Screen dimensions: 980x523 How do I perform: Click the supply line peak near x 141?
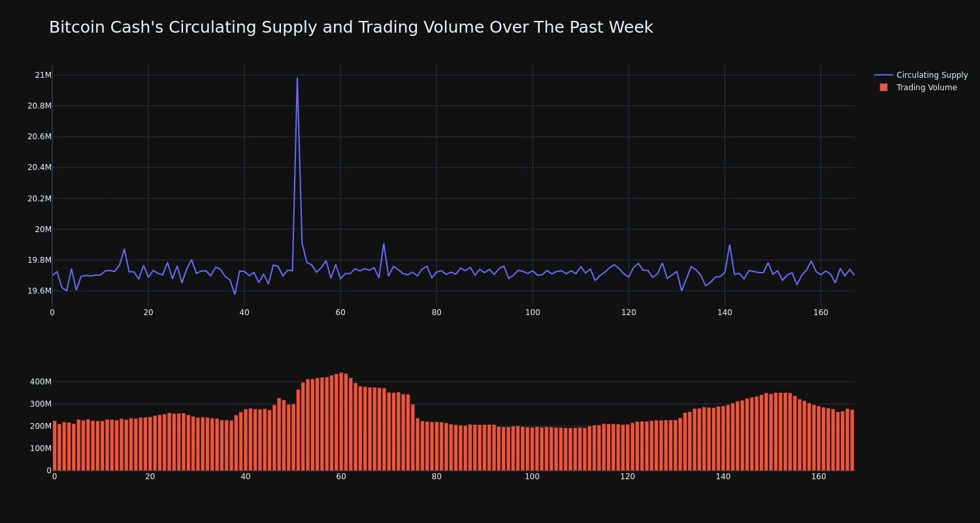point(730,245)
